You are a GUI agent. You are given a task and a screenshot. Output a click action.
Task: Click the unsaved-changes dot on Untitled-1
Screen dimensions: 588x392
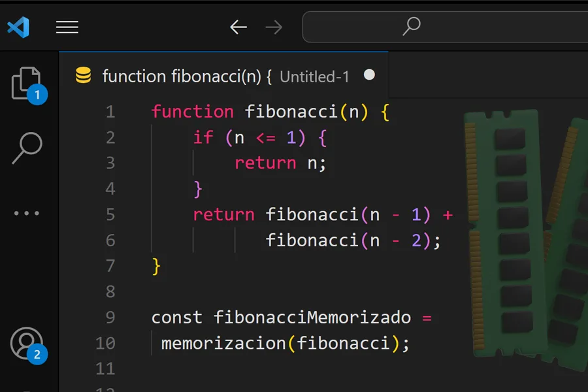point(369,74)
